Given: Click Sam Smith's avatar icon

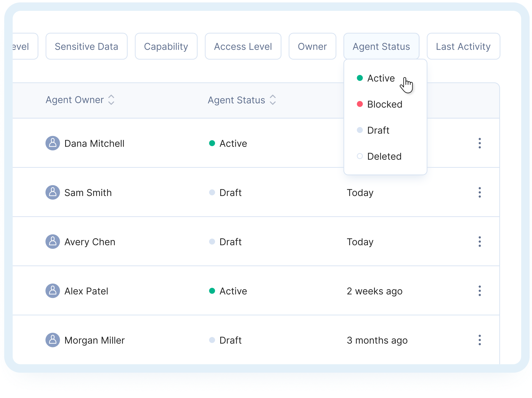Looking at the screenshot, I should coord(53,192).
